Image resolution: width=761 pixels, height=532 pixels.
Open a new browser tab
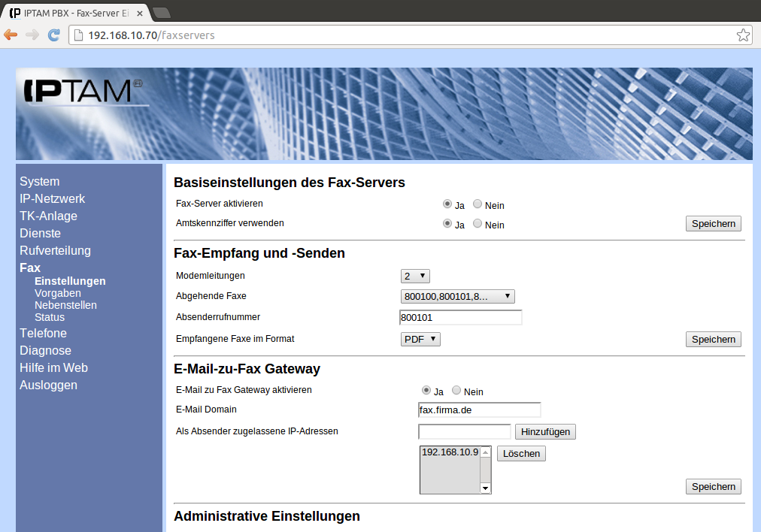click(161, 12)
